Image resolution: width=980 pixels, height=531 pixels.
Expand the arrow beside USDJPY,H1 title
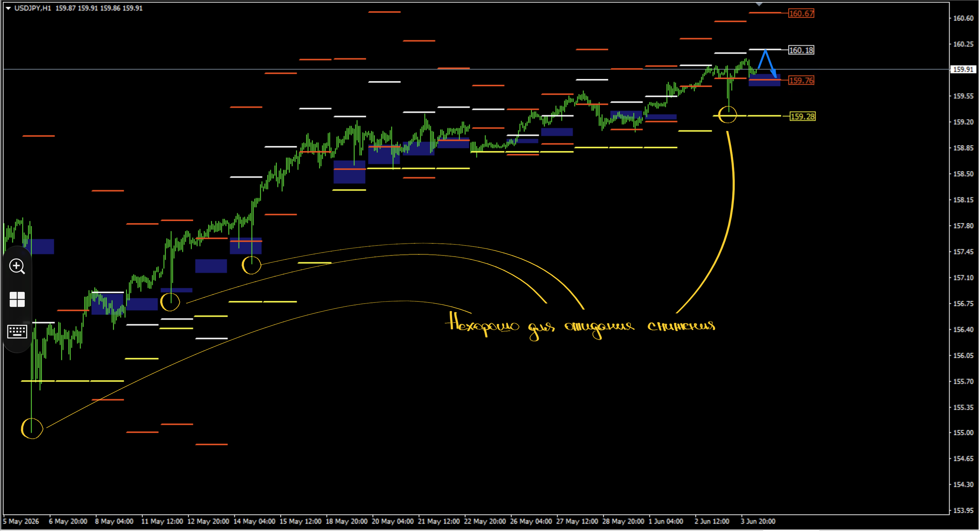pyautogui.click(x=8, y=8)
